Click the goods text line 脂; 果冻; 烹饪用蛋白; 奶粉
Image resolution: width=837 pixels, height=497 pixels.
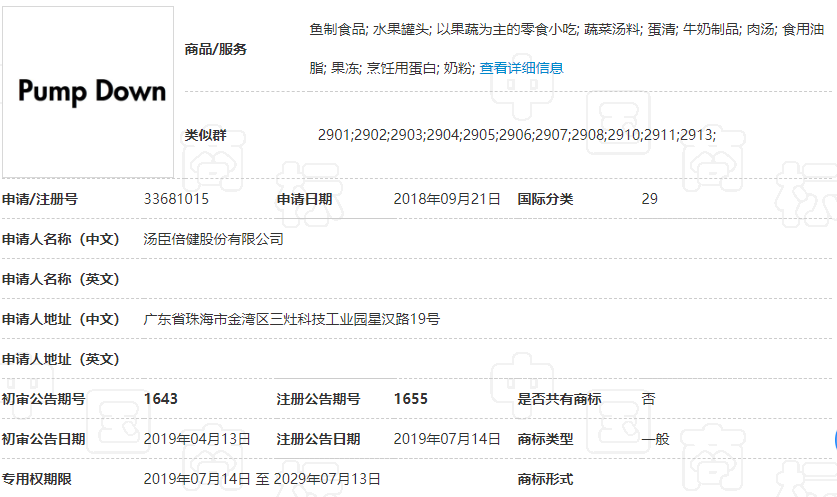click(392, 68)
